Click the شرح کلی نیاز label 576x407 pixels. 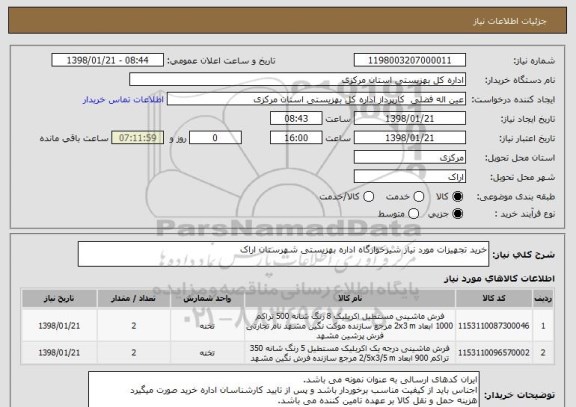coord(523,255)
